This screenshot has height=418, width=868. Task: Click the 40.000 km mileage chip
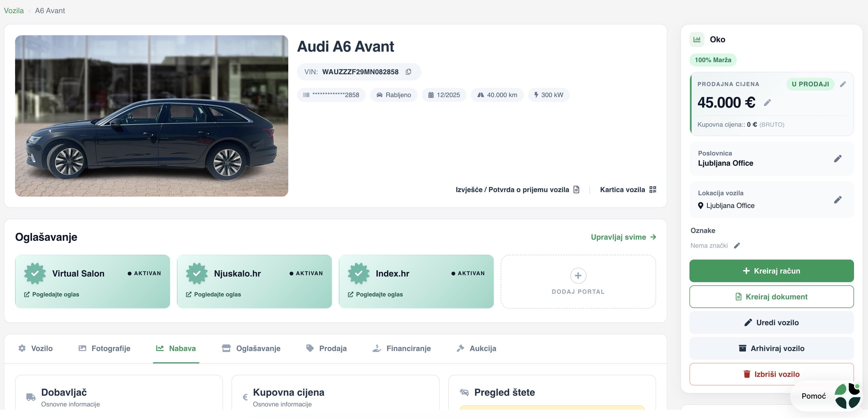497,95
